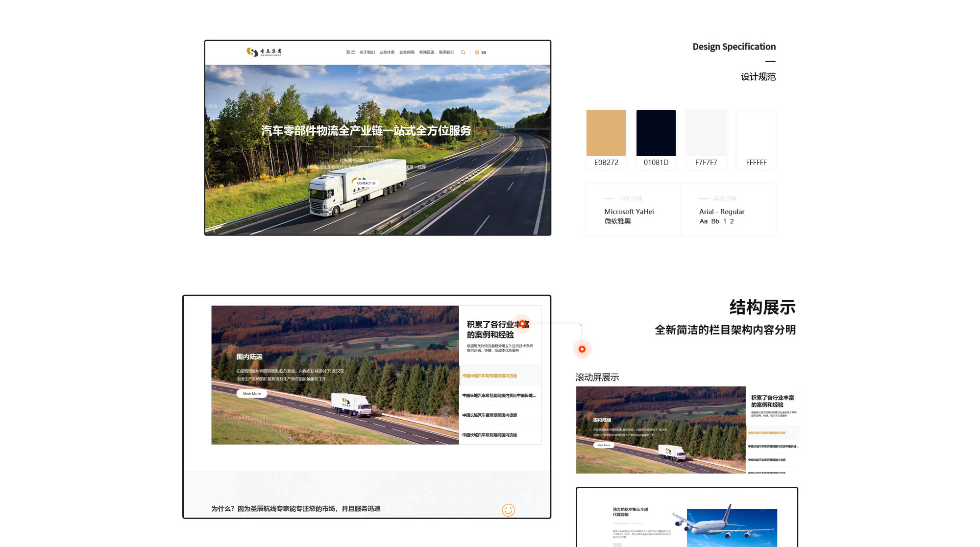Screen dimensions: 980x547
Task: Click the red marker dot below dotted line
Action: (x=582, y=349)
